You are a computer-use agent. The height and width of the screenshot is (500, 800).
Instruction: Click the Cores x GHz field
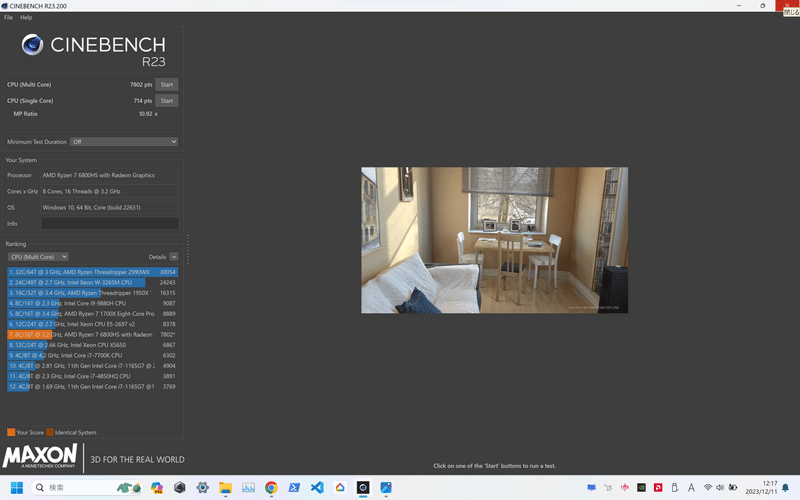[110, 191]
